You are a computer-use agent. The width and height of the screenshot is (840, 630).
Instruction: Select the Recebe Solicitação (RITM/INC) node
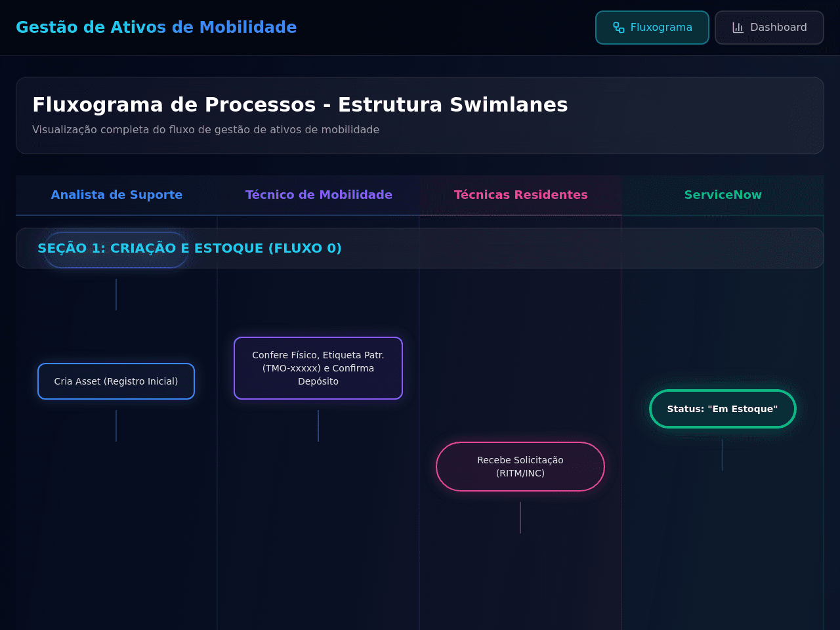(x=520, y=467)
